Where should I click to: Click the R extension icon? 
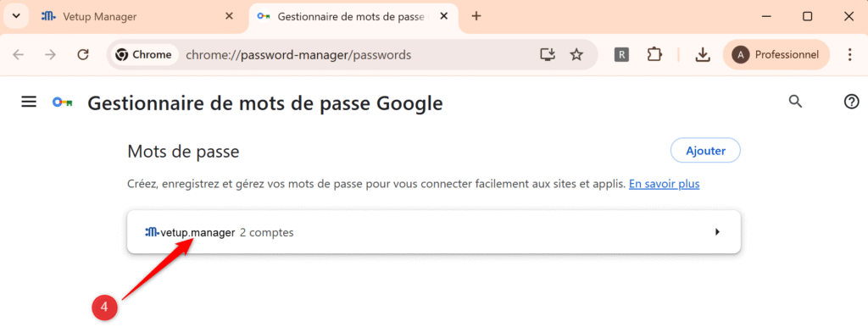(621, 54)
